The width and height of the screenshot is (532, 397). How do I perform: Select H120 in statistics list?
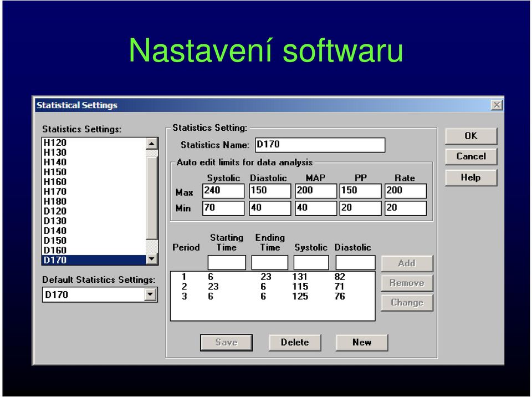pyautogui.click(x=94, y=142)
